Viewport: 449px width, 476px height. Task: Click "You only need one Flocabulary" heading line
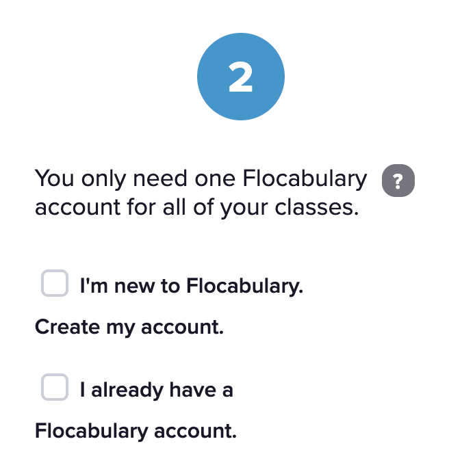(x=201, y=179)
